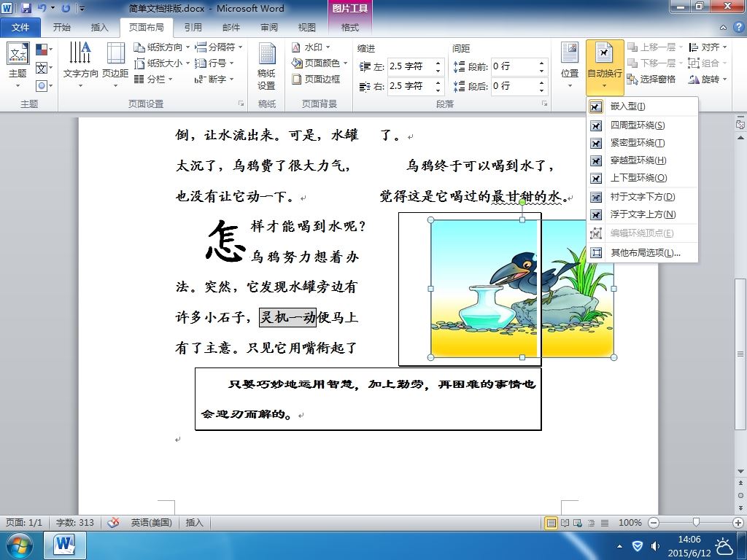
Task: Click the Redo icon in title bar
Action: pos(66,8)
